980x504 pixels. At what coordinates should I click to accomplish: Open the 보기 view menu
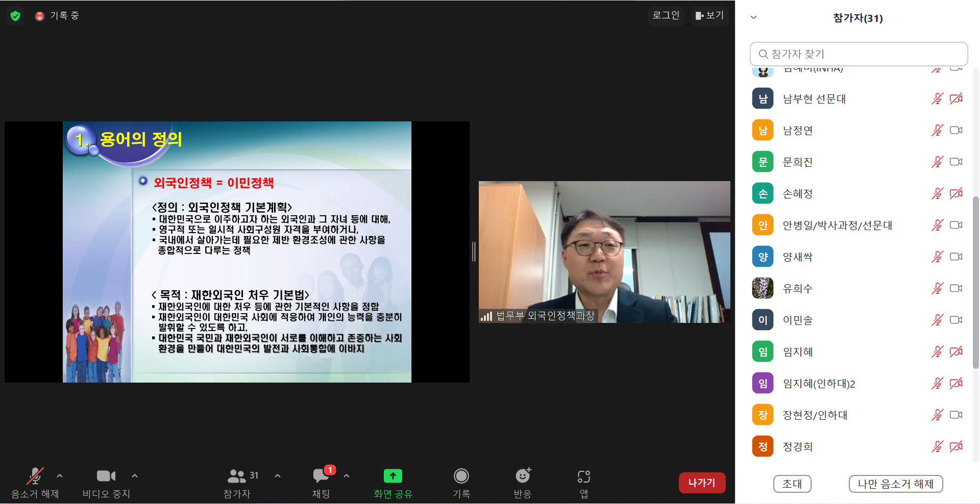pyautogui.click(x=709, y=15)
